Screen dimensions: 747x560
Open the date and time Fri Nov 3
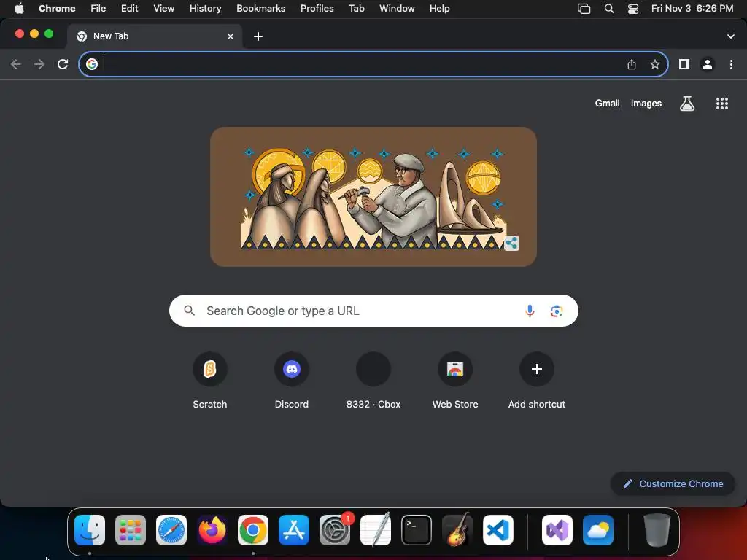click(x=692, y=9)
